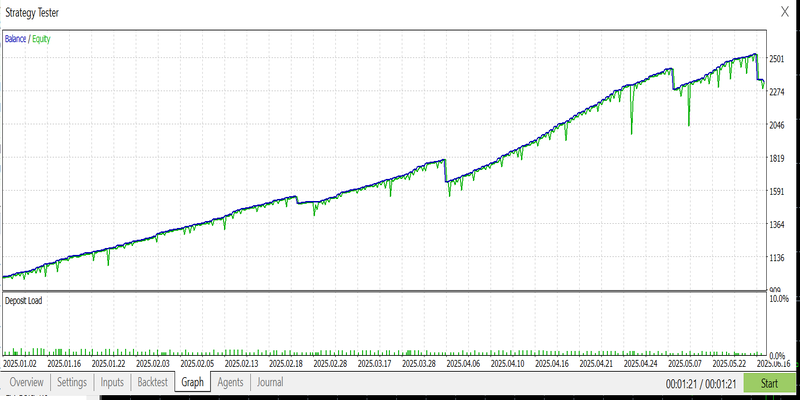Open the Overview tab
Image resolution: width=800 pixels, height=400 pixels.
[x=27, y=382]
